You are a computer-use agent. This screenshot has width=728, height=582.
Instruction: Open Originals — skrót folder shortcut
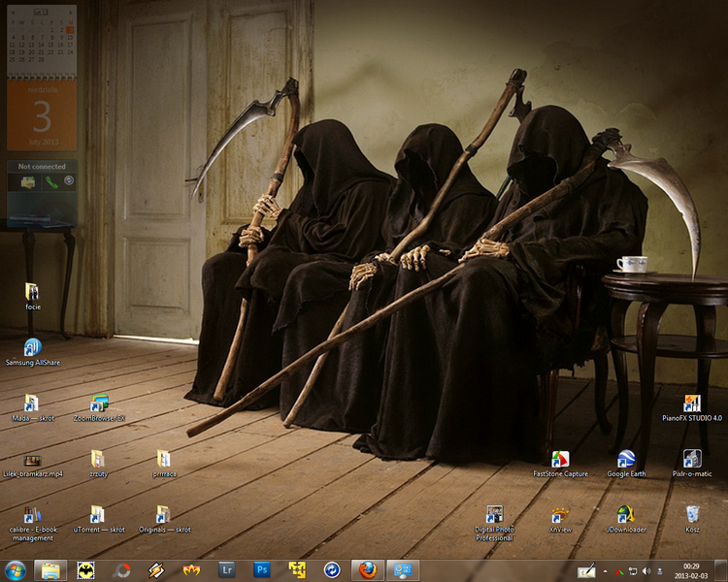click(164, 519)
